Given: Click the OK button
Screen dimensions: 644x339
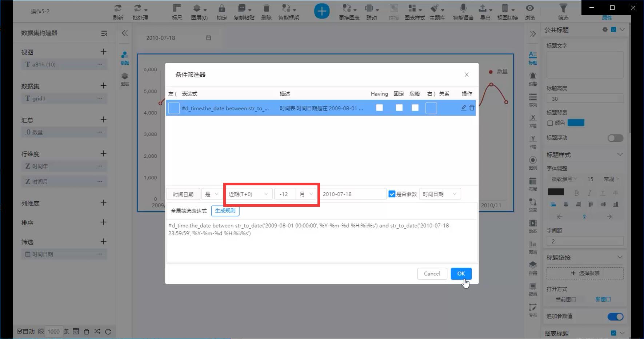Looking at the screenshot, I should [461, 274].
